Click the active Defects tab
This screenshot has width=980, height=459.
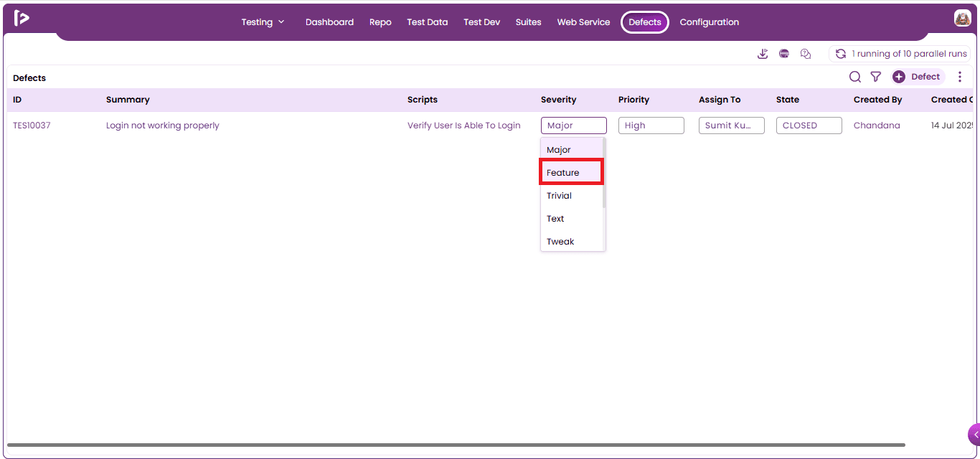coord(645,22)
